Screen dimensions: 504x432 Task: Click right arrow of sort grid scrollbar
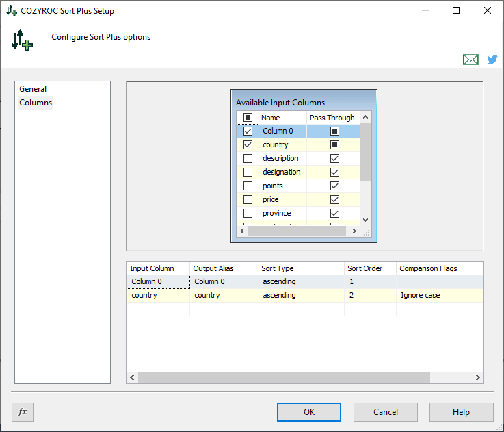pos(477,378)
